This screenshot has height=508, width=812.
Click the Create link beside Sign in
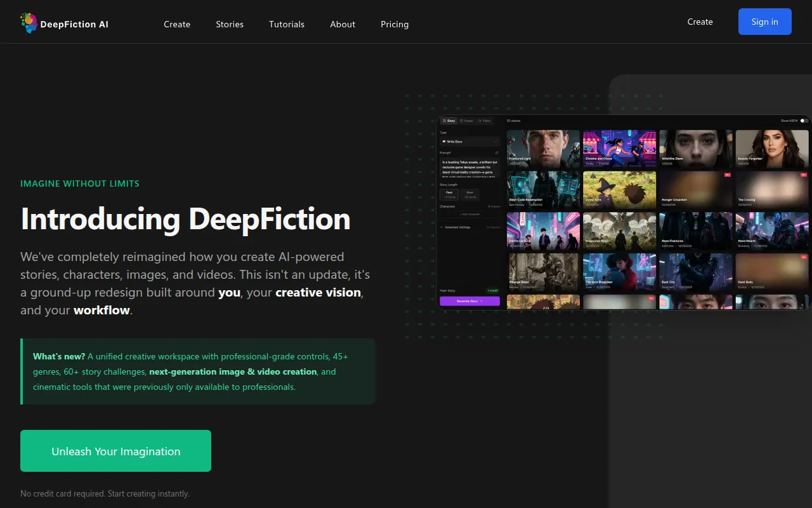click(x=700, y=22)
